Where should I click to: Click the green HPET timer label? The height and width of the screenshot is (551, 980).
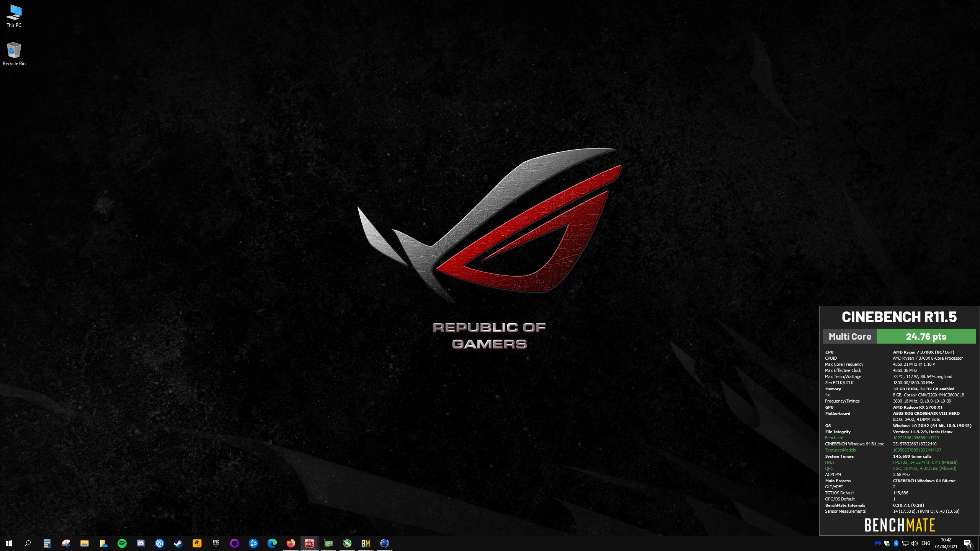click(830, 462)
